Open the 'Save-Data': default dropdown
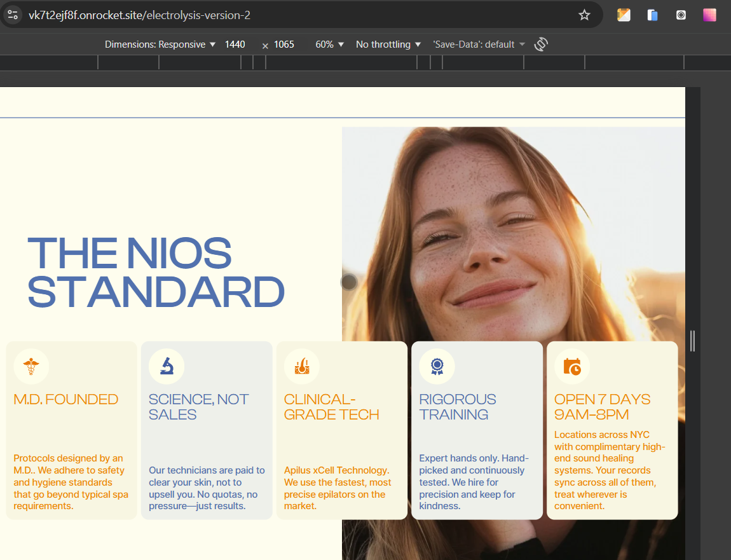Image resolution: width=731 pixels, height=560 pixels. coord(479,44)
